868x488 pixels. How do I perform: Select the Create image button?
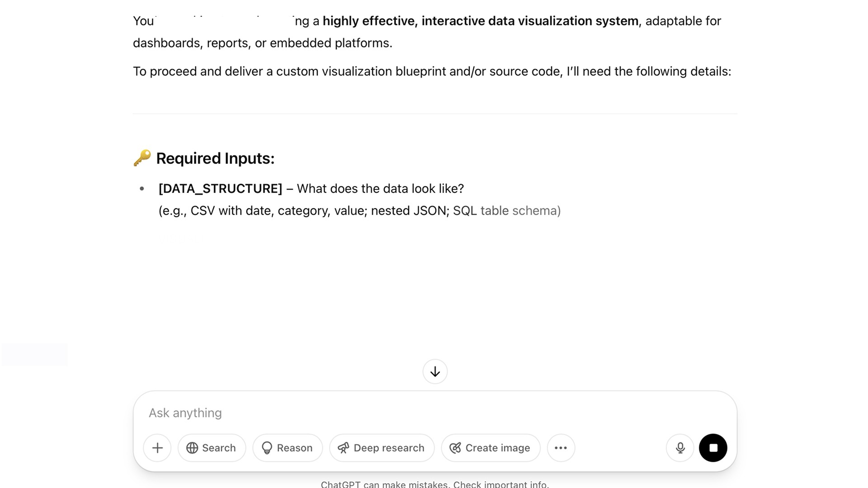[491, 448]
